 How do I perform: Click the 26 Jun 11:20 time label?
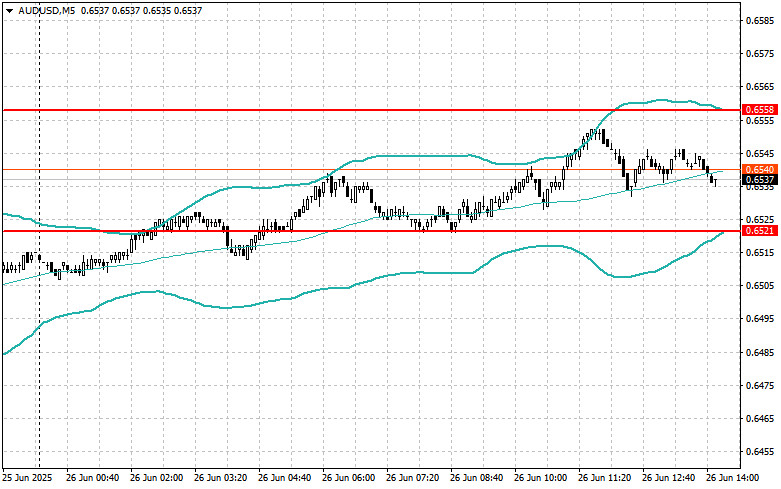605,478
